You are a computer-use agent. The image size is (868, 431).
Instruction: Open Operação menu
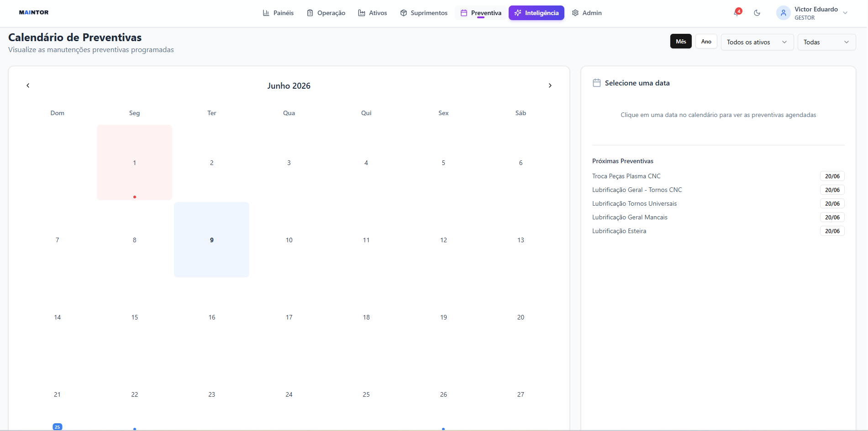[x=326, y=13]
